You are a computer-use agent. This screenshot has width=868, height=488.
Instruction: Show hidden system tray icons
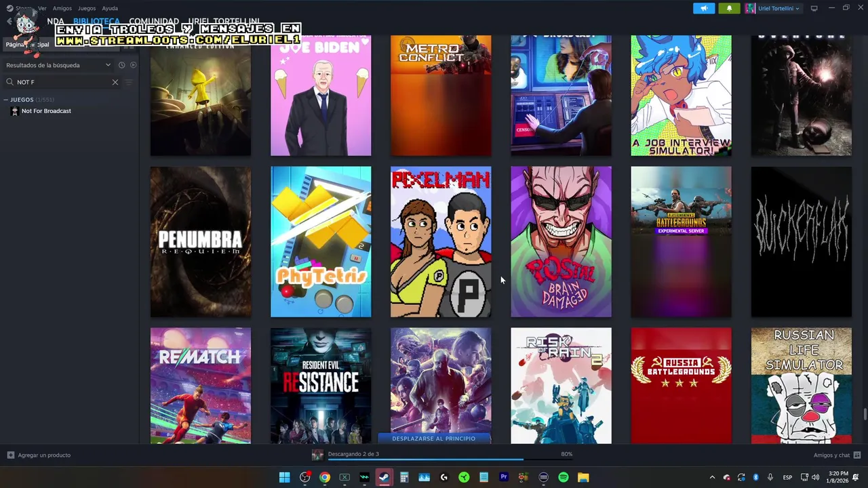tap(712, 477)
